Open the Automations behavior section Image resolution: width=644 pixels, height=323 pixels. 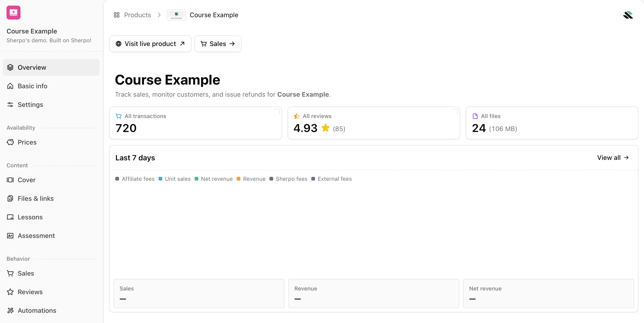tap(37, 310)
